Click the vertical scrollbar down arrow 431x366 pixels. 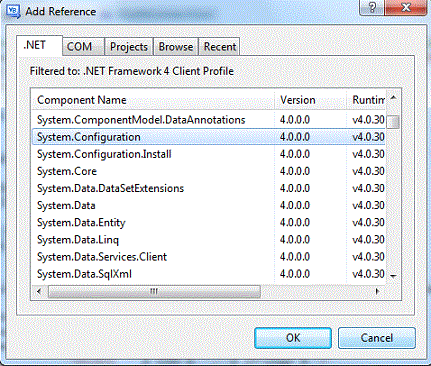[393, 276]
